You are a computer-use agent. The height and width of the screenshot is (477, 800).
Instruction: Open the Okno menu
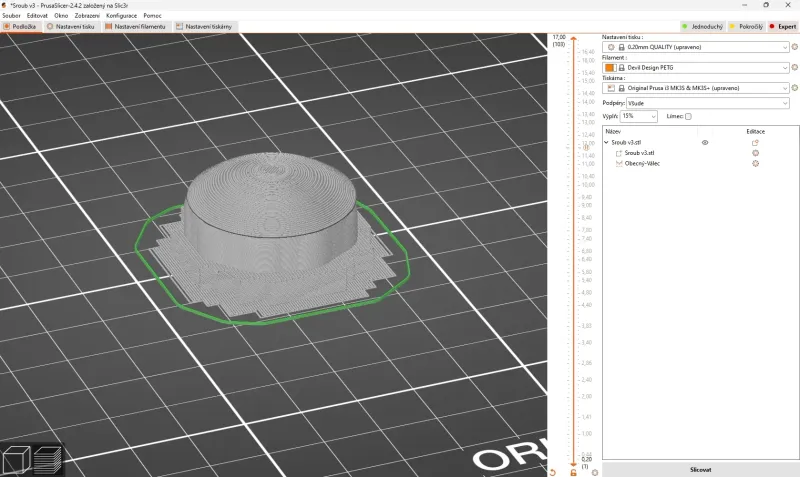(x=61, y=16)
